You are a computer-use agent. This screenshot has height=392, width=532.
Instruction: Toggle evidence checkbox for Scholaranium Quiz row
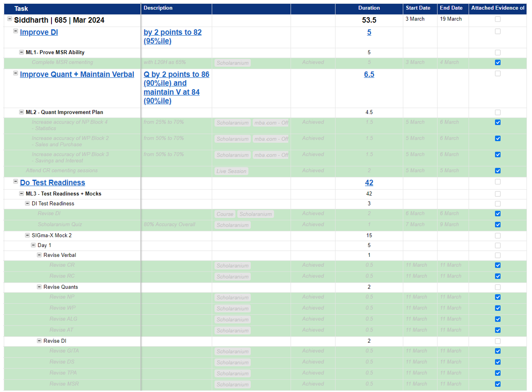(x=498, y=225)
